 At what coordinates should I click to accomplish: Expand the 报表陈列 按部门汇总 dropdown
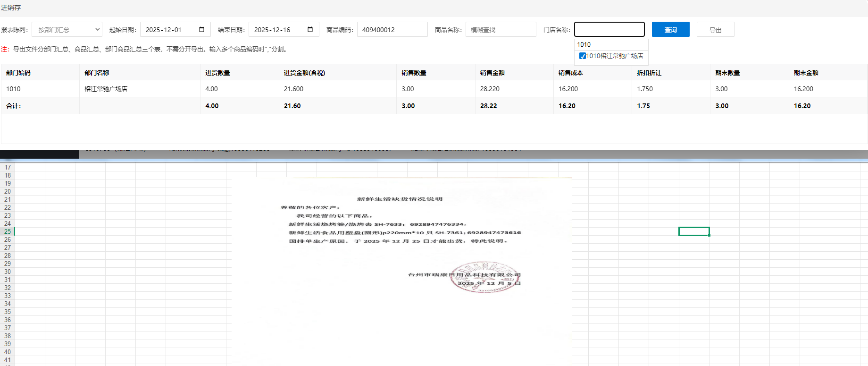(67, 29)
